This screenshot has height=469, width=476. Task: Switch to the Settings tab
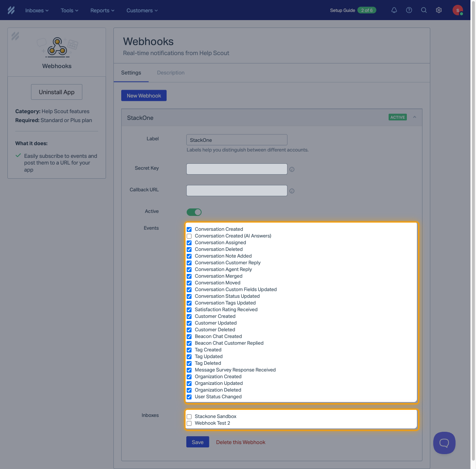pyautogui.click(x=131, y=73)
